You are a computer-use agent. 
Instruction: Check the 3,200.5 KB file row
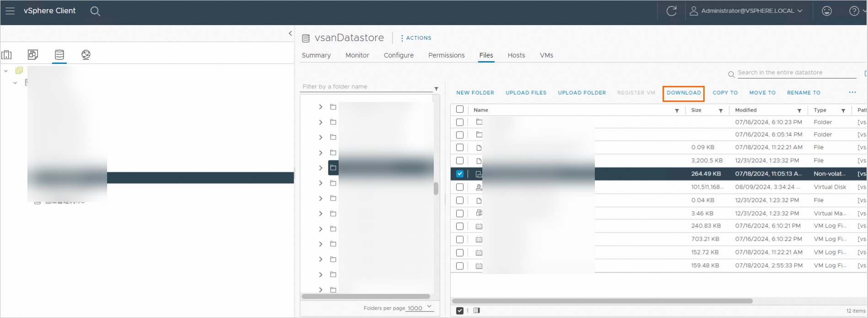(460, 161)
